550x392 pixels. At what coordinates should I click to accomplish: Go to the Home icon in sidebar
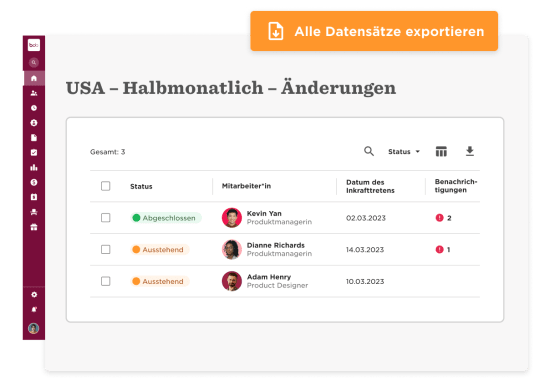click(x=34, y=78)
